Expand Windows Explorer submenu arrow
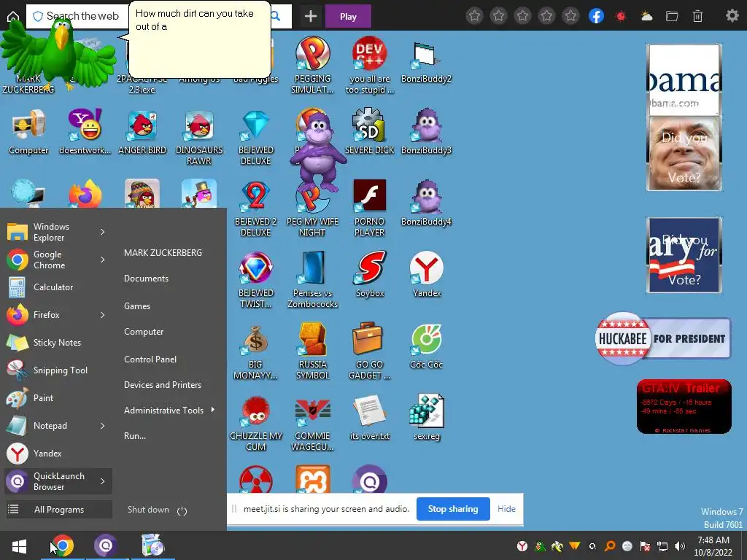747x560 pixels. 102,232
